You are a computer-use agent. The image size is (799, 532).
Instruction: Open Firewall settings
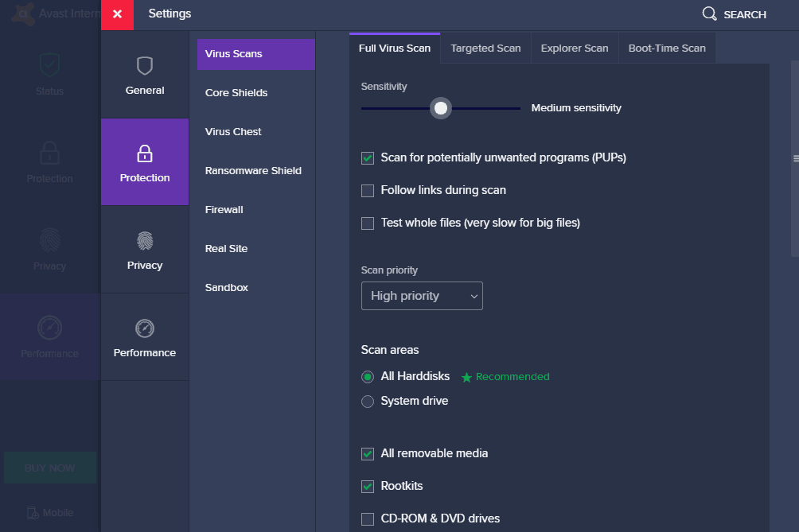[x=224, y=209]
